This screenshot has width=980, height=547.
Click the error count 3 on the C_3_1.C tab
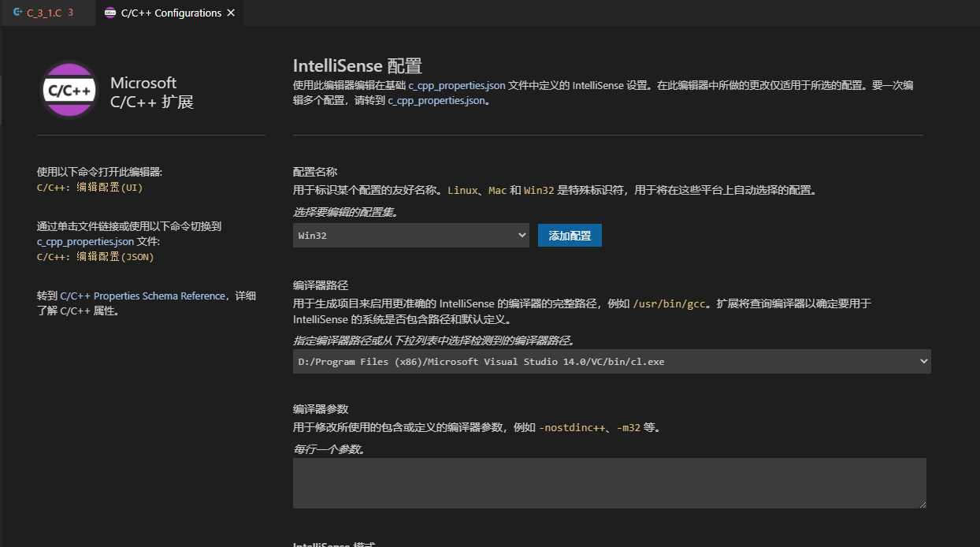coord(70,13)
